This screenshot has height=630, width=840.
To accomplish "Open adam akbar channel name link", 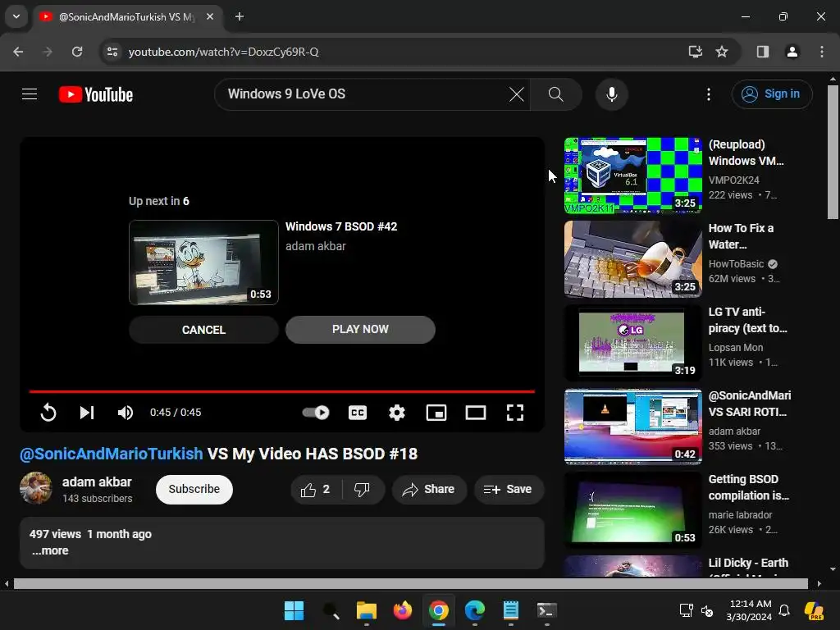I will point(97,482).
